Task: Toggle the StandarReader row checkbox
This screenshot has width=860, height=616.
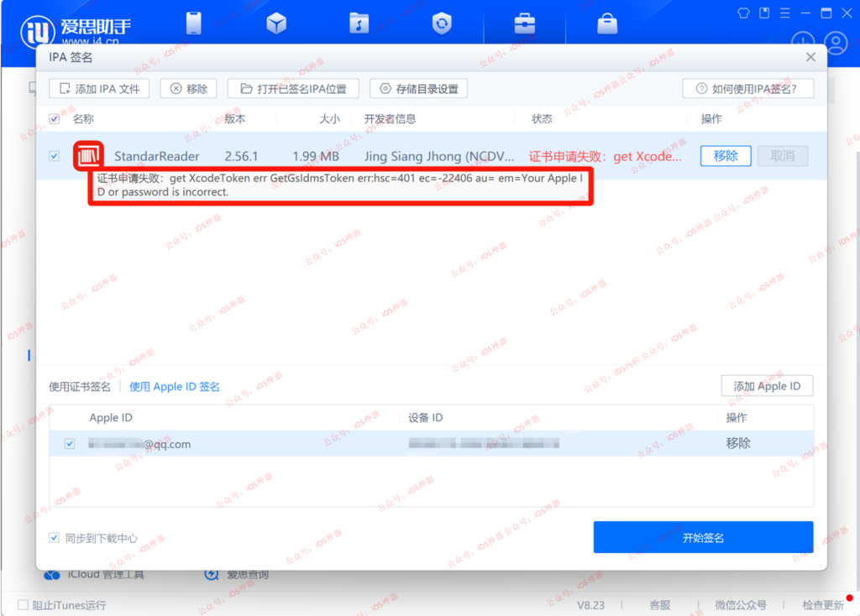Action: (55, 156)
